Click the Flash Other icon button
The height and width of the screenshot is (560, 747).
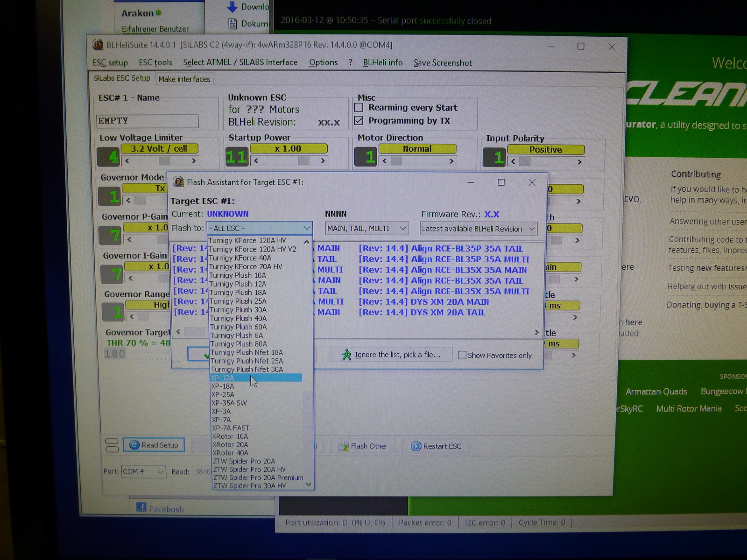344,447
